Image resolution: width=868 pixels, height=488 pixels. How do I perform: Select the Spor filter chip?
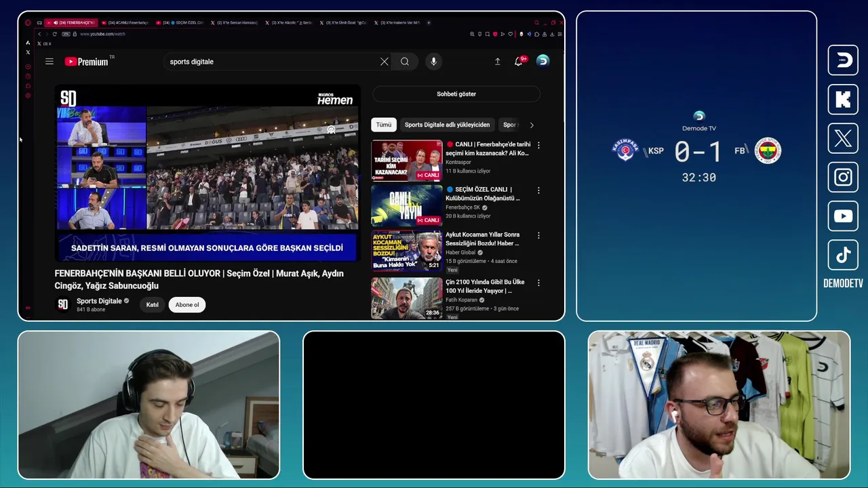[x=509, y=125]
